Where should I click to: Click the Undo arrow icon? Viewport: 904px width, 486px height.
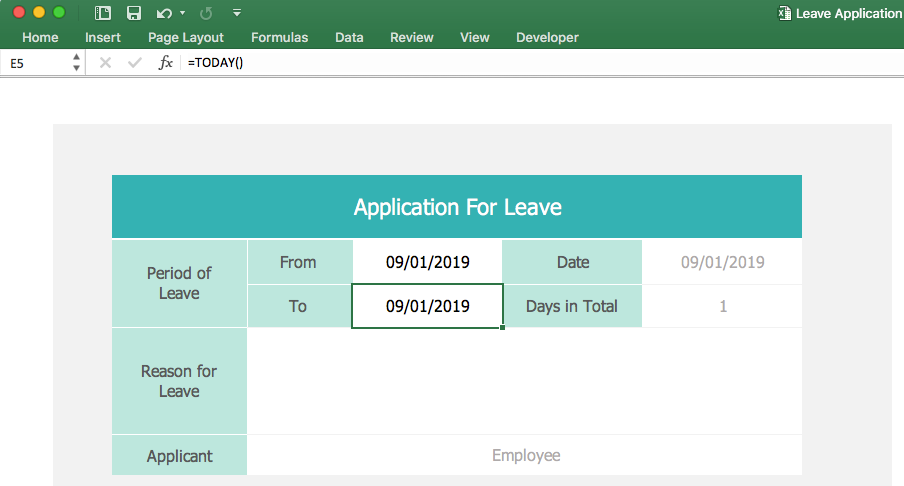164,13
